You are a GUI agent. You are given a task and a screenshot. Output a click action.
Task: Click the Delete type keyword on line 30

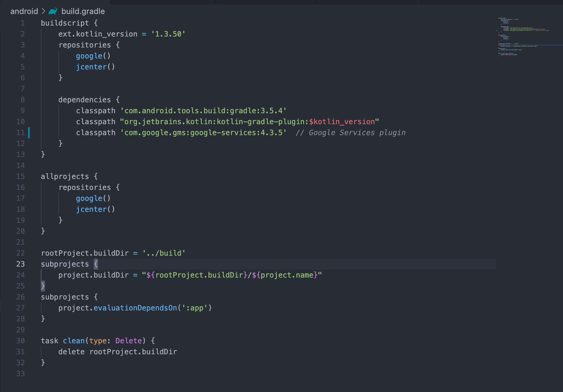click(128, 341)
